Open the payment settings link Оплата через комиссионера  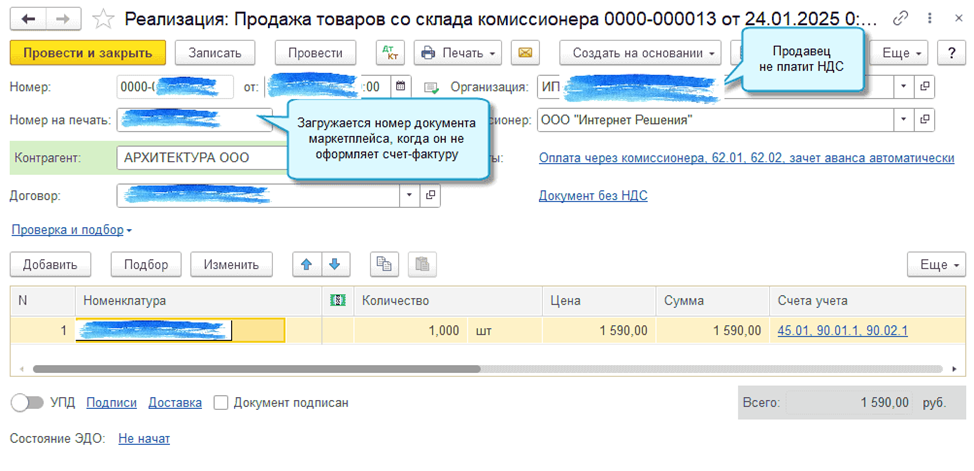tap(747, 158)
